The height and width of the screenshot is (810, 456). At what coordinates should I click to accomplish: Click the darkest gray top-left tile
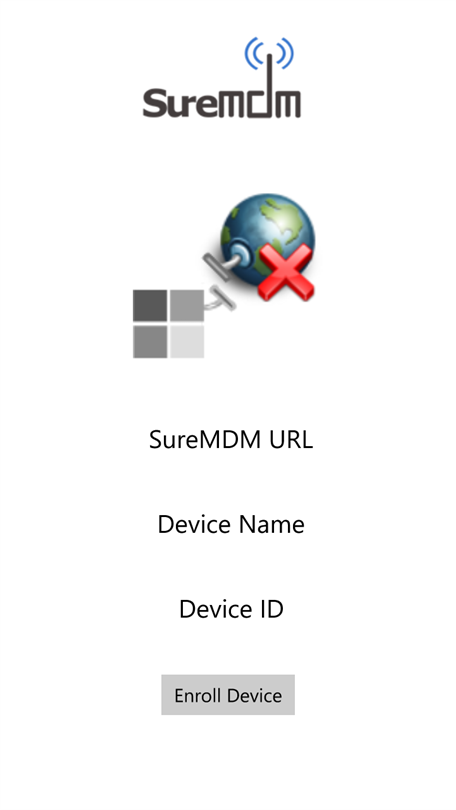pos(150,306)
